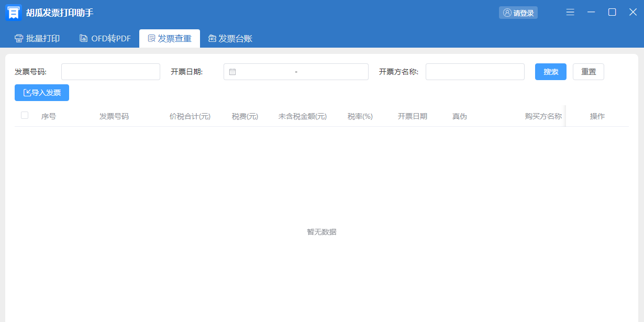This screenshot has height=322, width=644.
Task: Open the 开票日期 date range picker
Action: pos(296,72)
